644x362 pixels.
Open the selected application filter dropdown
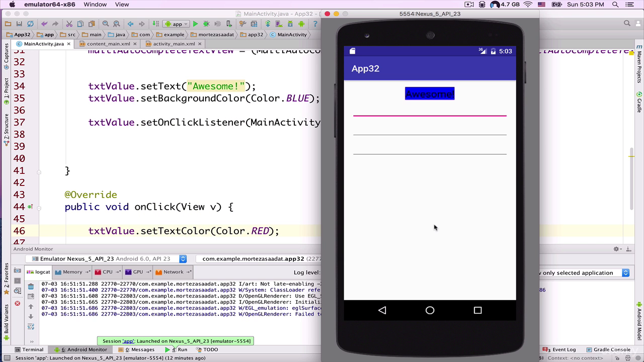(x=625, y=273)
